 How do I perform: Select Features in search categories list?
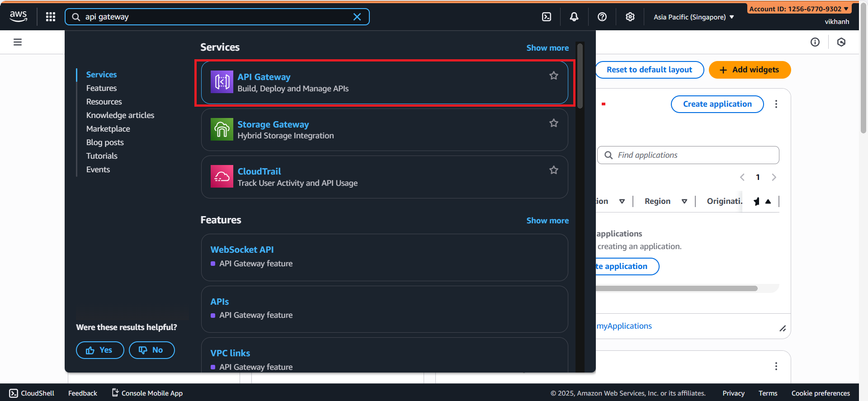click(101, 88)
